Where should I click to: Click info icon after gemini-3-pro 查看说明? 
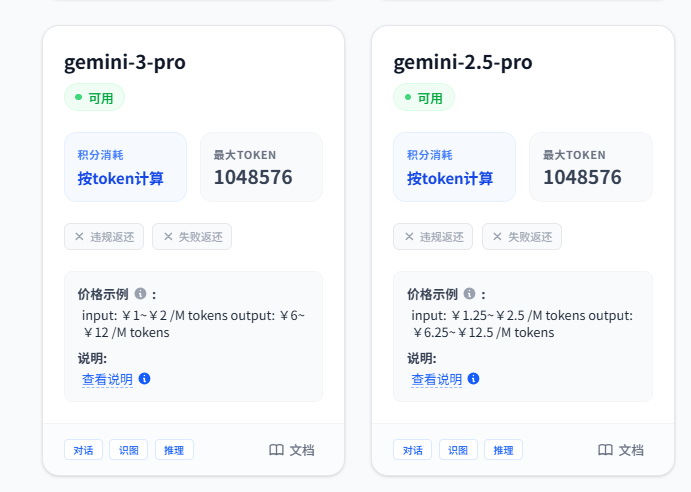(x=144, y=379)
